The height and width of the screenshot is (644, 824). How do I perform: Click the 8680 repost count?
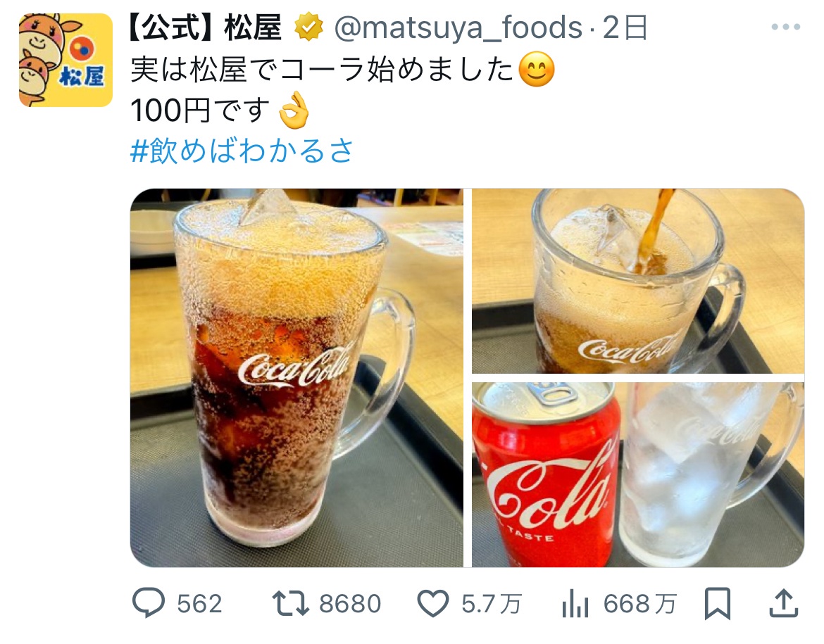pyautogui.click(x=350, y=604)
